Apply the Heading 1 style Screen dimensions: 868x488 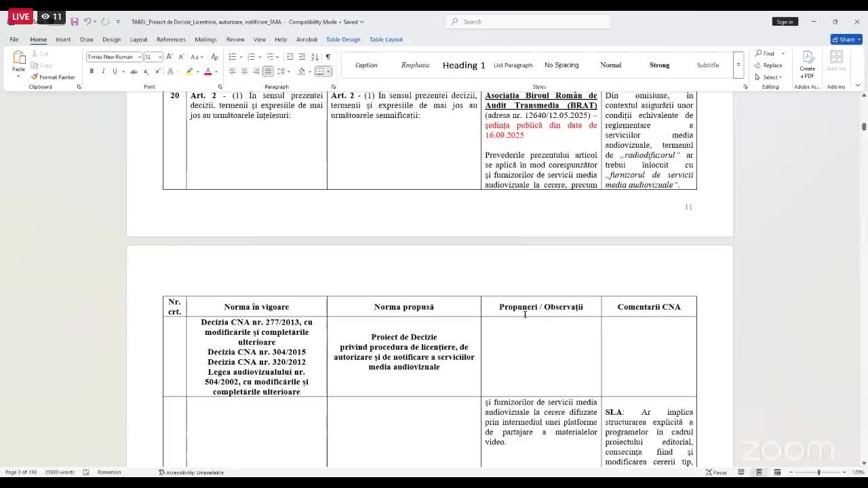(464, 65)
